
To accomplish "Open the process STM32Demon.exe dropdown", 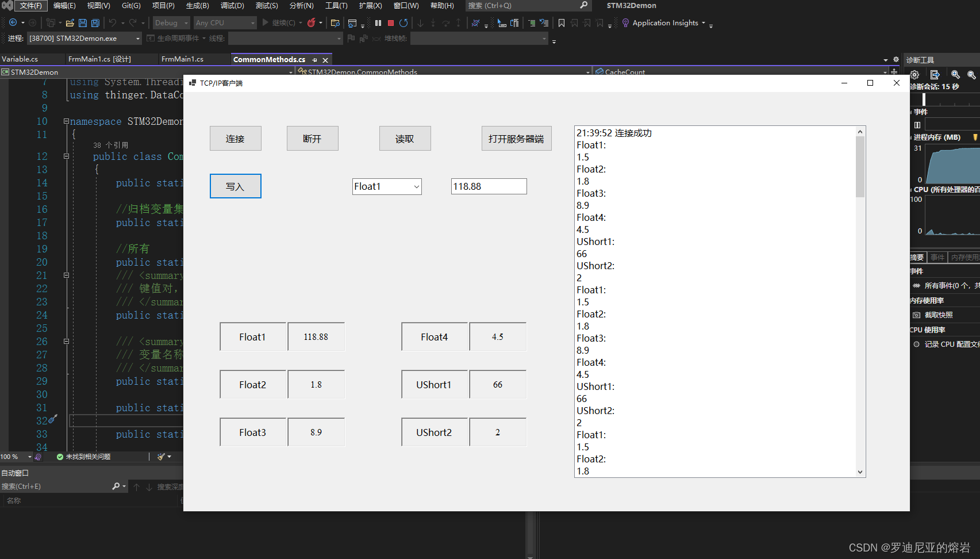I will (x=84, y=39).
